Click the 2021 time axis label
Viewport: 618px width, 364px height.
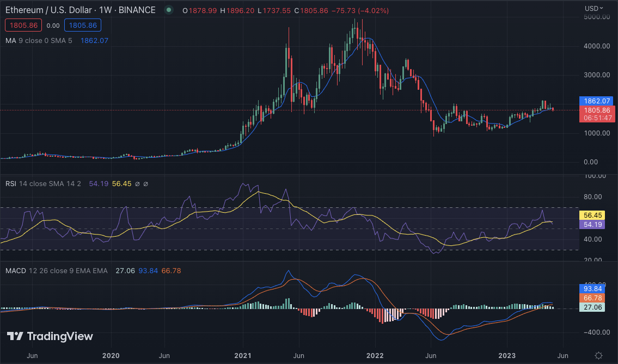[x=243, y=356]
